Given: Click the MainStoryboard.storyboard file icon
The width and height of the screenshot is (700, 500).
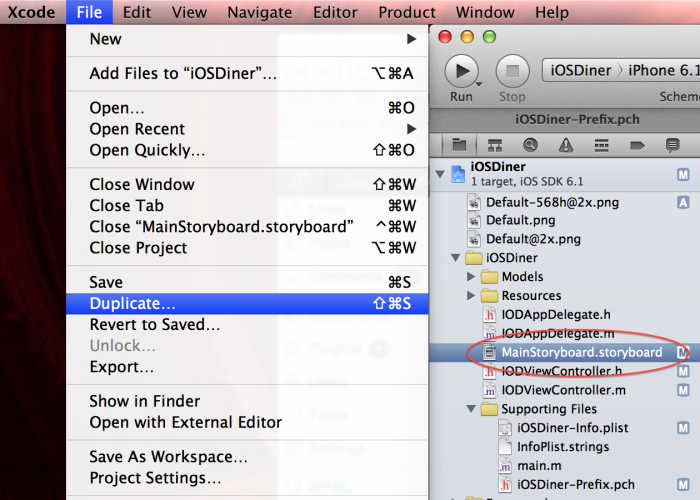Looking at the screenshot, I should [x=489, y=352].
